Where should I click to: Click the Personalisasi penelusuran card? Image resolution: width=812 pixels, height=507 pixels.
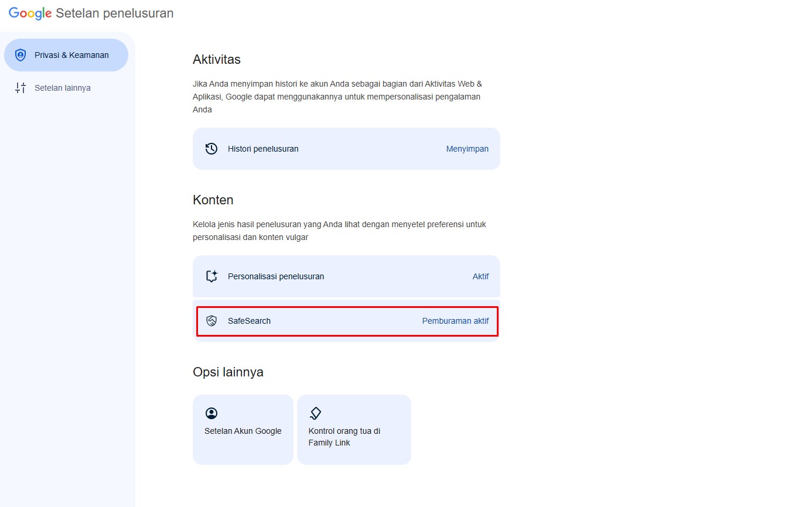tap(346, 276)
